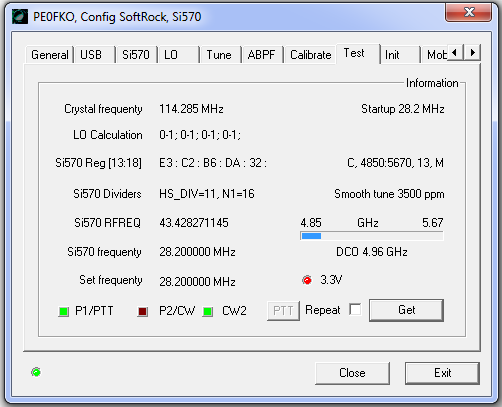
Task: Click the green CW2 indicator square
Action: point(208,311)
